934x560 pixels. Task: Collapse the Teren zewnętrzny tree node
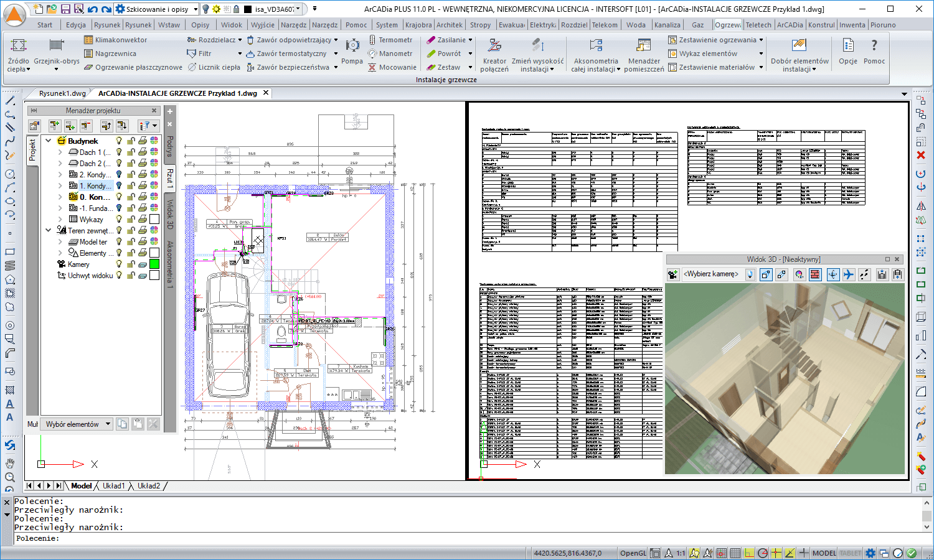[x=49, y=231]
